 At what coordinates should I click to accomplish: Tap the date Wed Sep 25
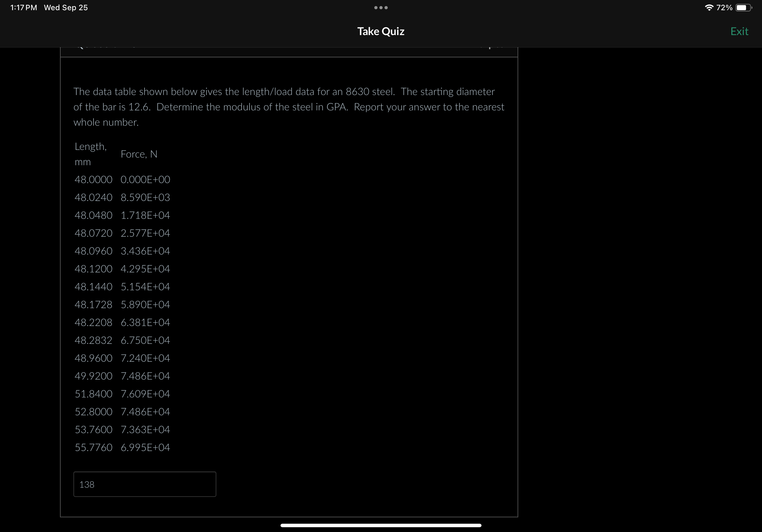(x=66, y=8)
